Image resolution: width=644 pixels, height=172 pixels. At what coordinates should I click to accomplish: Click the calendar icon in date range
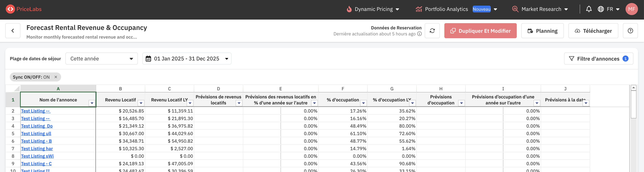[x=148, y=59]
